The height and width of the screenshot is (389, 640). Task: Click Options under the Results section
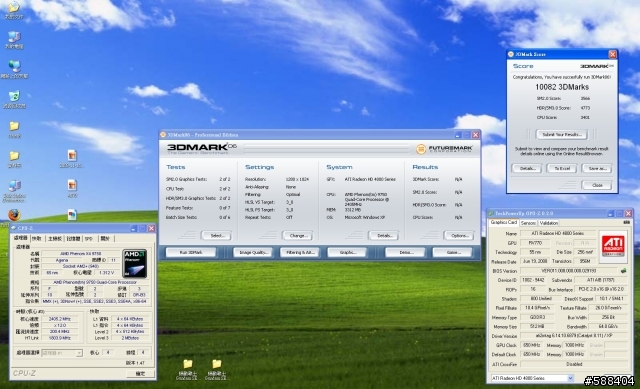(x=459, y=236)
